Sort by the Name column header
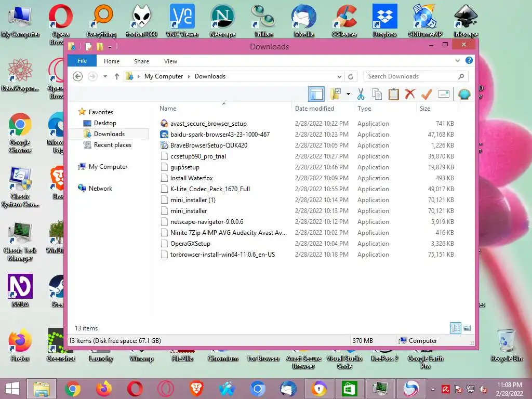This screenshot has width=532, height=399. (x=224, y=108)
